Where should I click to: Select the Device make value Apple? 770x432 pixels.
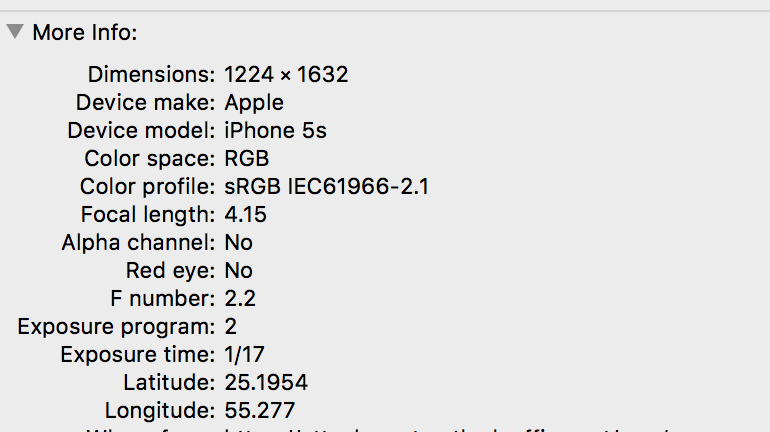click(x=254, y=102)
